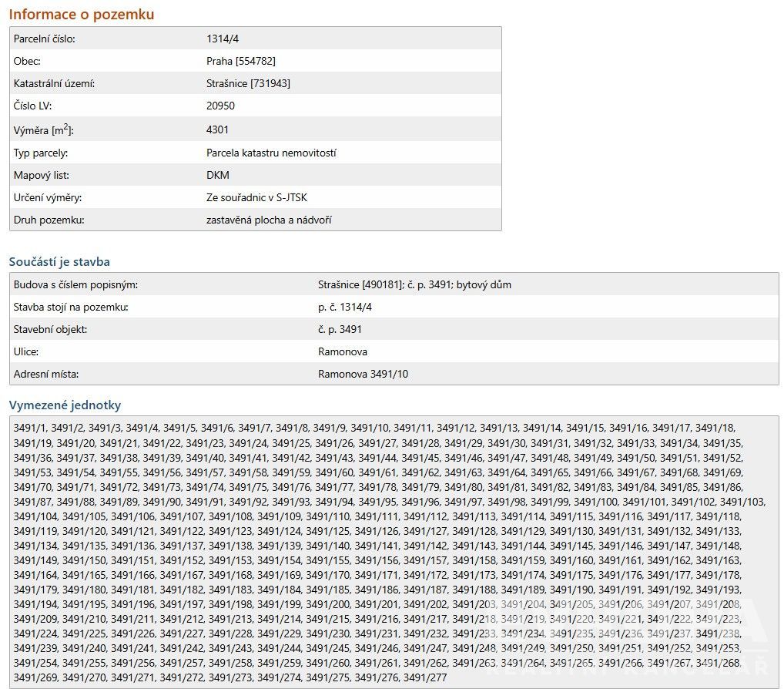Open unit 3491/164
This screenshot has height=689, width=784.
click(35, 575)
